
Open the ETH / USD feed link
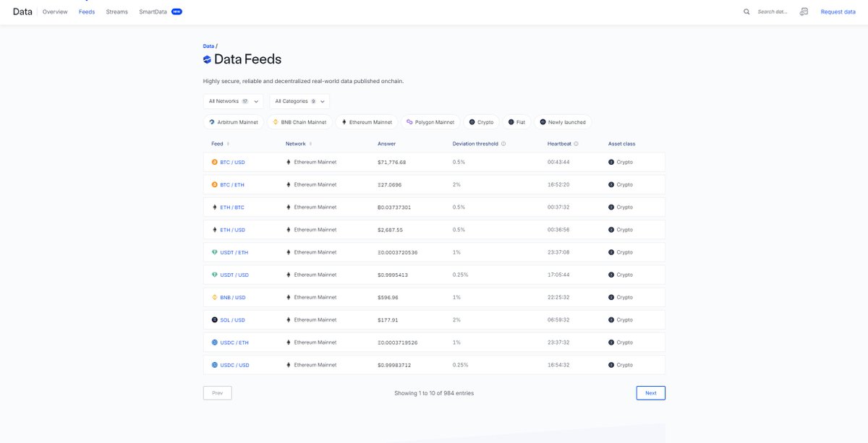[x=232, y=230]
